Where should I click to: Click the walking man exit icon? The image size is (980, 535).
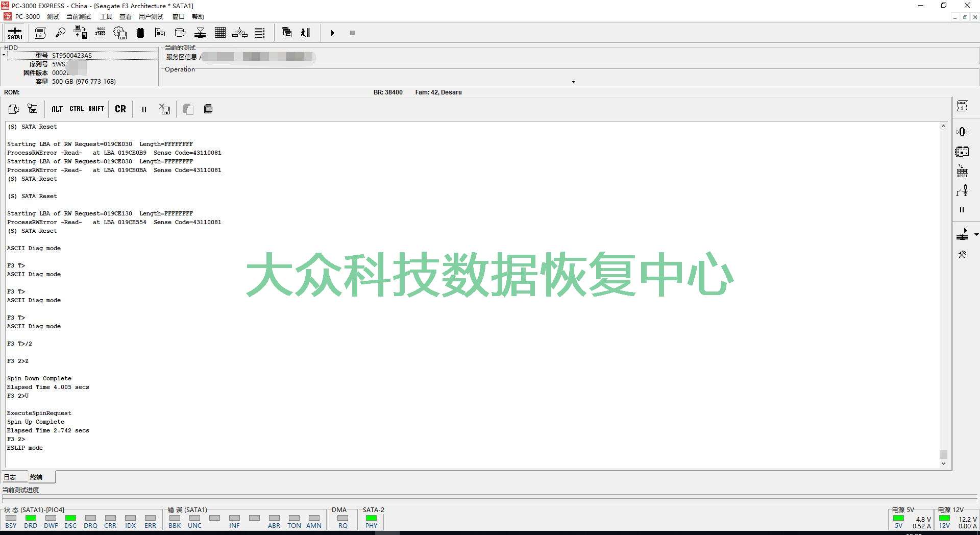click(306, 33)
